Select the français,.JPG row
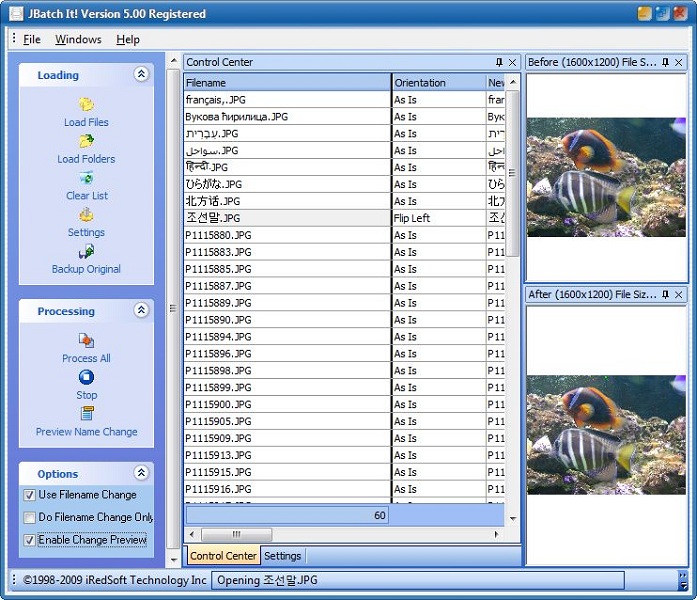This screenshot has width=697, height=600. click(344, 100)
